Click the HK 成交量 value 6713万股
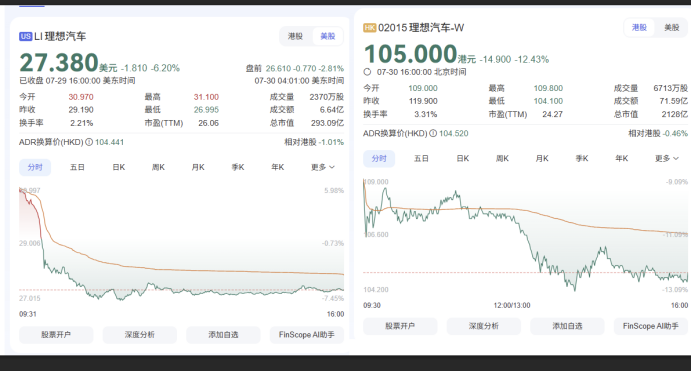The width and height of the screenshot is (691, 372). pos(670,88)
